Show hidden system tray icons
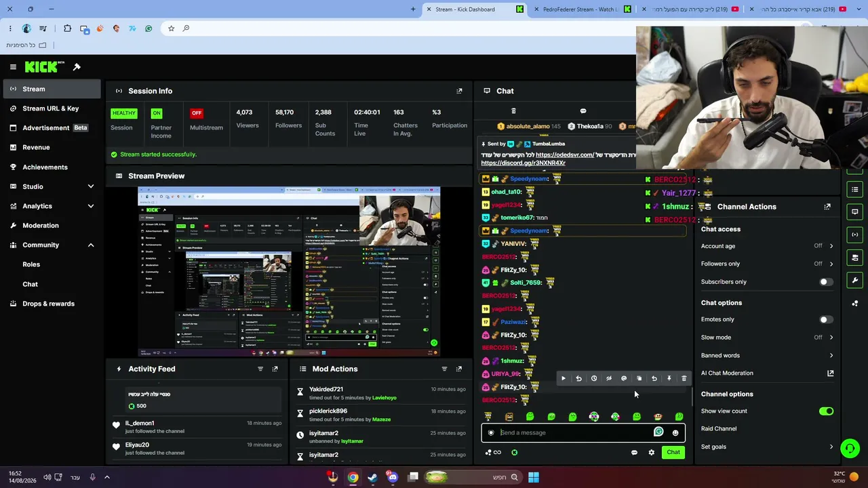 [x=106, y=477]
